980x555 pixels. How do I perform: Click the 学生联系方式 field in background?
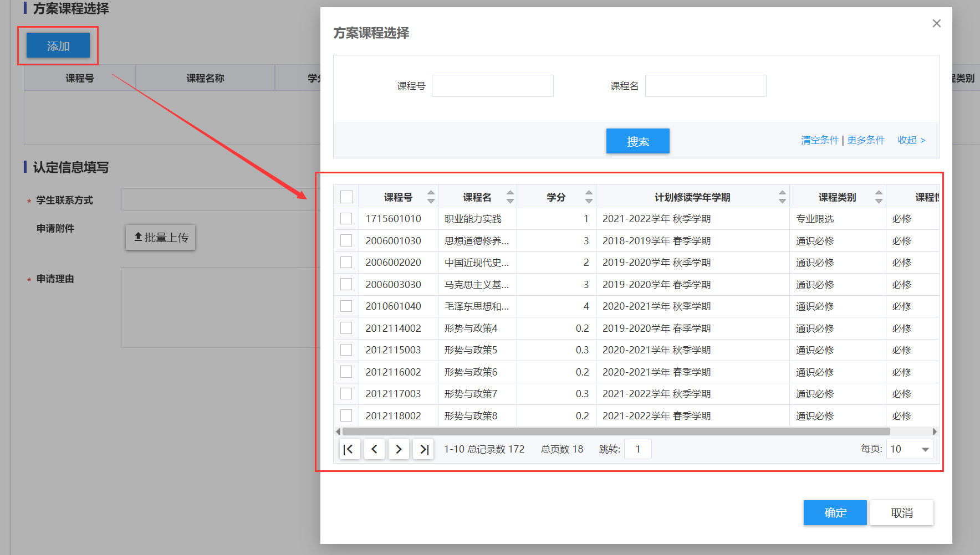pyautogui.click(x=221, y=199)
